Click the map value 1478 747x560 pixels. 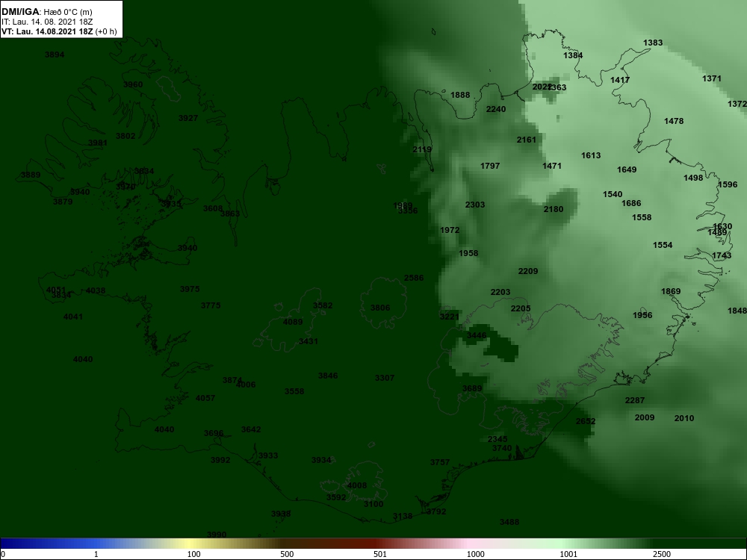[674, 122]
